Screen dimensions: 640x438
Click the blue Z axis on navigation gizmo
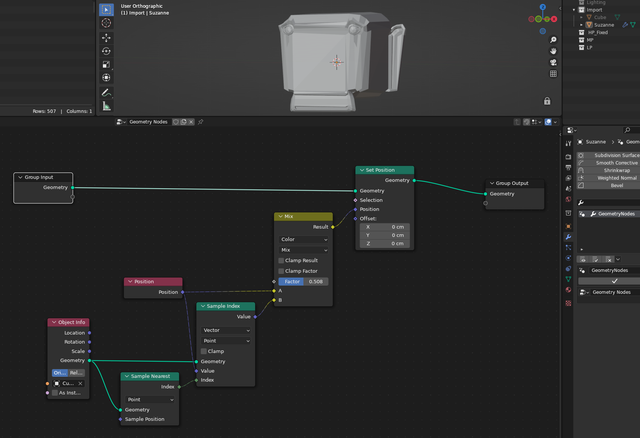542,7
